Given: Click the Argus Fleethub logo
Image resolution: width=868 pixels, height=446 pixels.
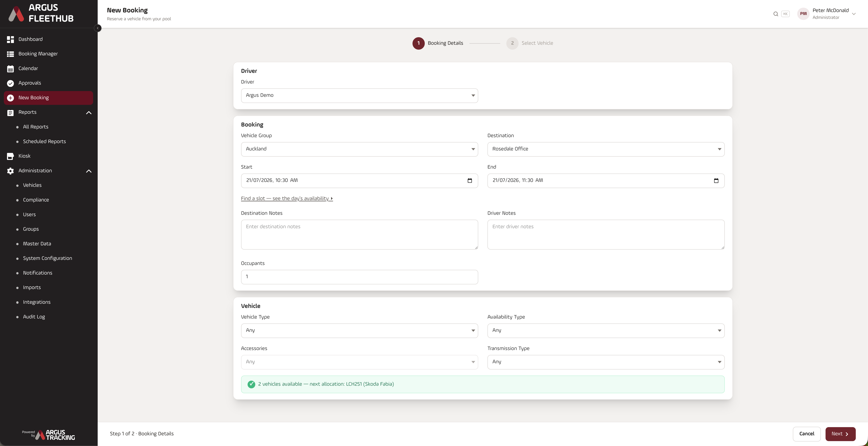Looking at the screenshot, I should (41, 13).
